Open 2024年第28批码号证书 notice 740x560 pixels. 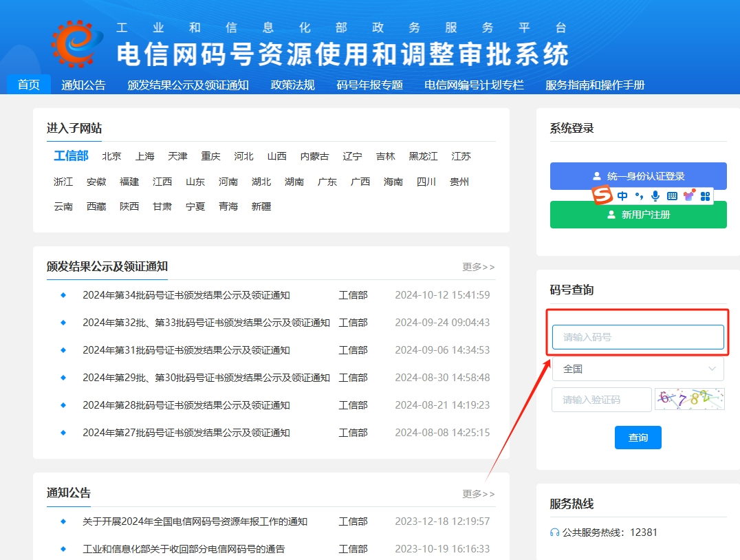[x=186, y=405]
